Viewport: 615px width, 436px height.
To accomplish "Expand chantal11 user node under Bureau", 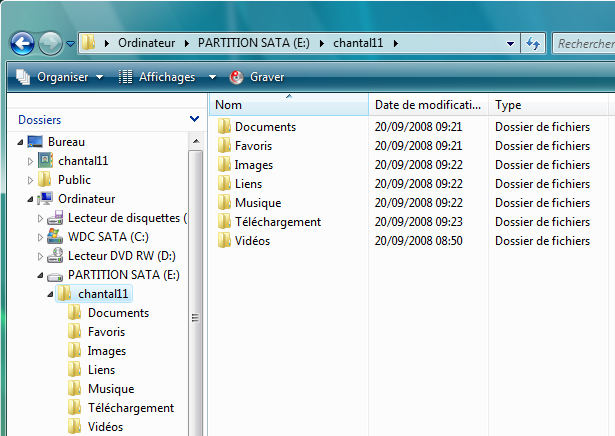I will coord(30,161).
